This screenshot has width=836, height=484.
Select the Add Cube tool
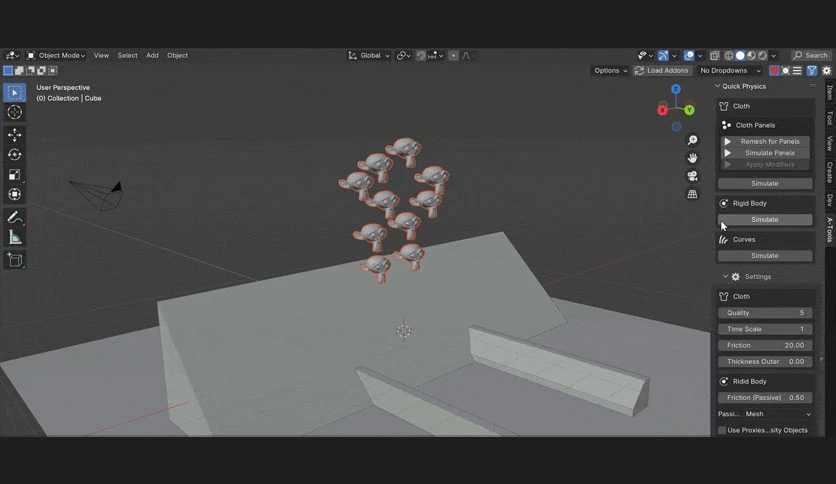[14, 260]
